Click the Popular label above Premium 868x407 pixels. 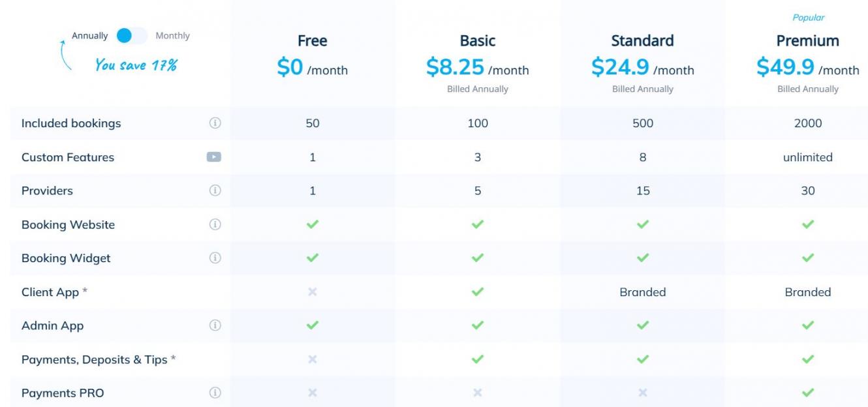(x=809, y=18)
